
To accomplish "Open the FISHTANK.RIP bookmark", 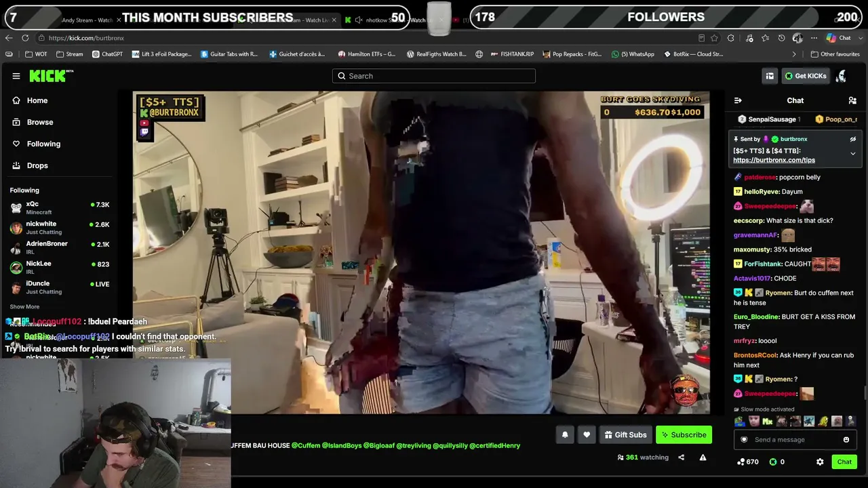I will (x=512, y=54).
